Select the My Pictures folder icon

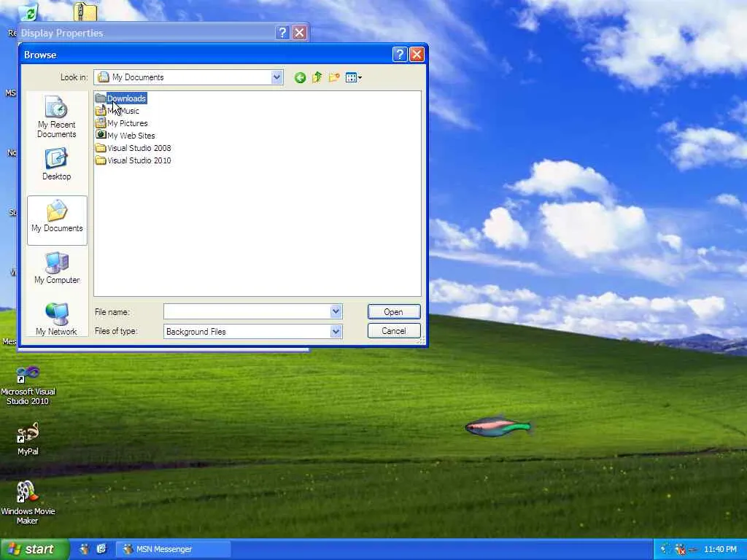point(100,122)
